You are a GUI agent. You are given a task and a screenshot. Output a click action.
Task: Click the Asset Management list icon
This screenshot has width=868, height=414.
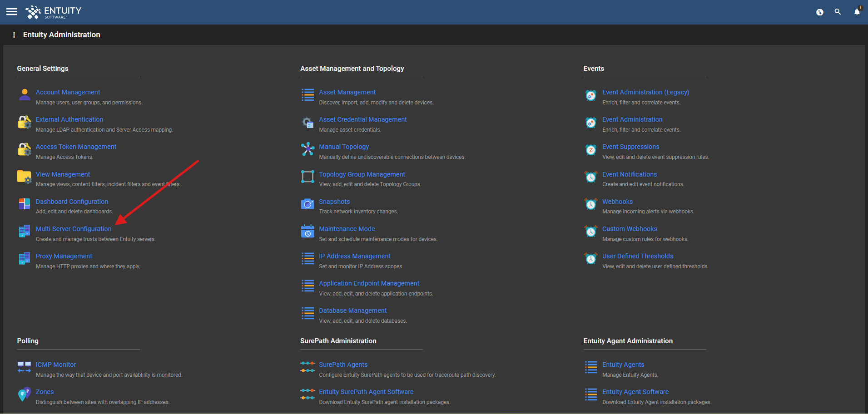[x=308, y=95]
